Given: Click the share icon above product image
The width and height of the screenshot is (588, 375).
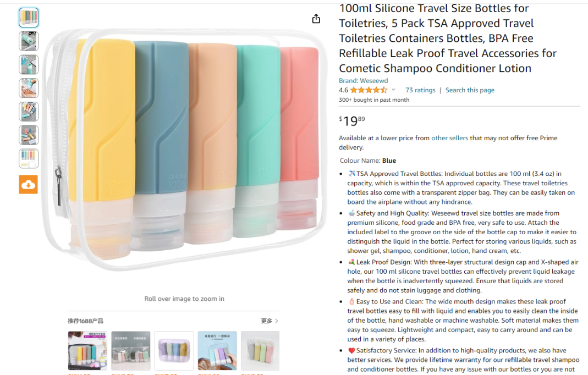Looking at the screenshot, I should point(316,19).
